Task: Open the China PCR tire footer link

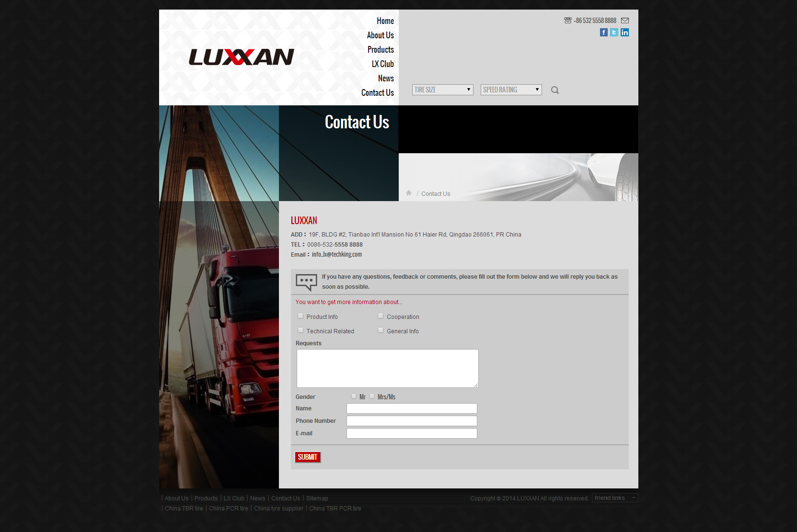Action: click(229, 509)
